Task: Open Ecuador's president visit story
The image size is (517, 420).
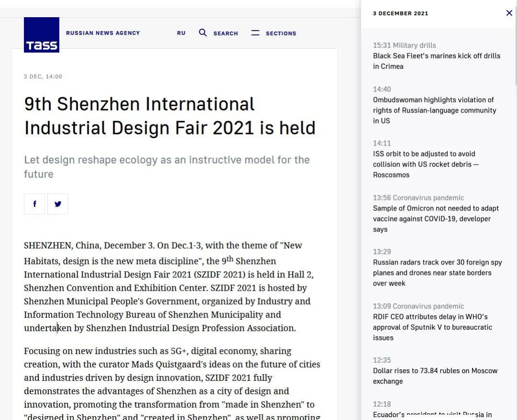Action: [432, 414]
